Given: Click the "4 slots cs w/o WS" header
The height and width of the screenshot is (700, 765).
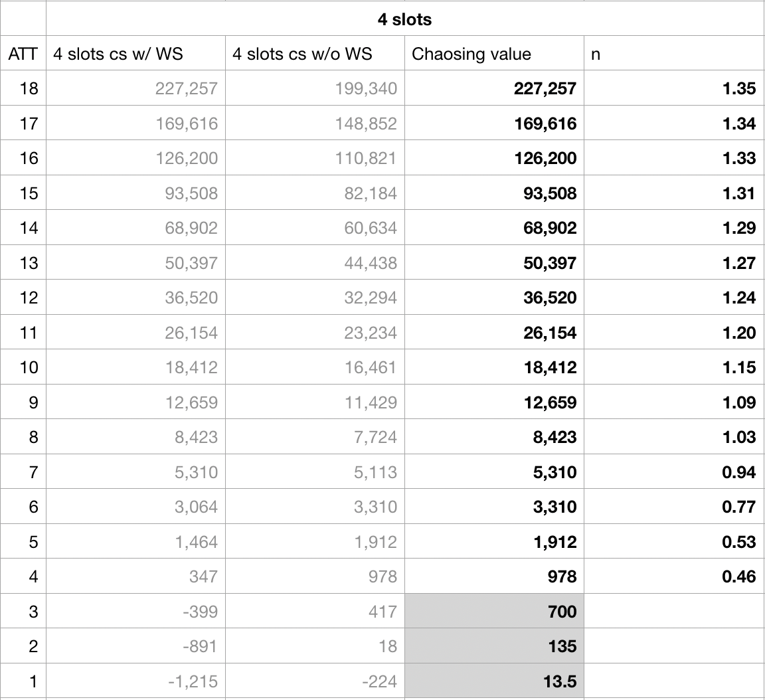Looking at the screenshot, I should click(x=315, y=54).
